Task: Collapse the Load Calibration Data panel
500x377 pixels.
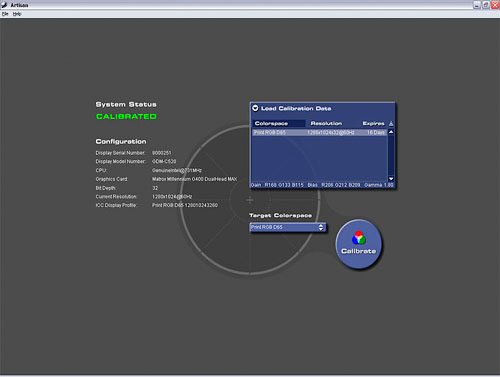Action: [255, 108]
